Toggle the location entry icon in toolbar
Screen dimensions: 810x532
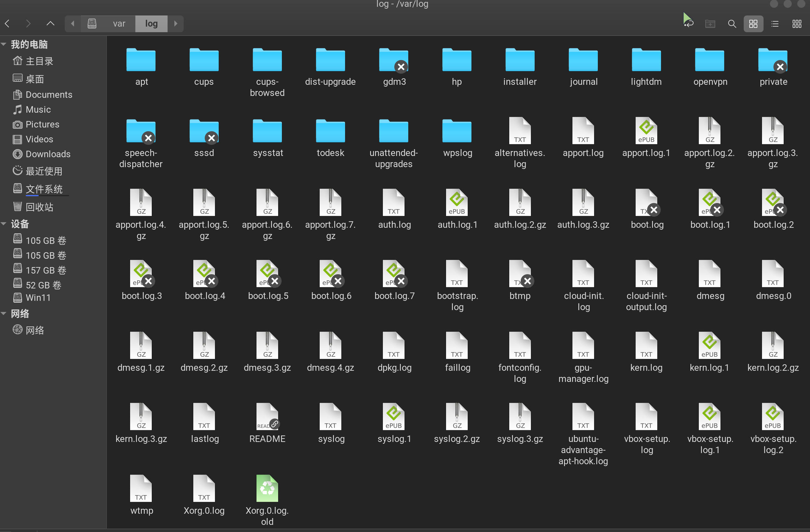pos(689,24)
